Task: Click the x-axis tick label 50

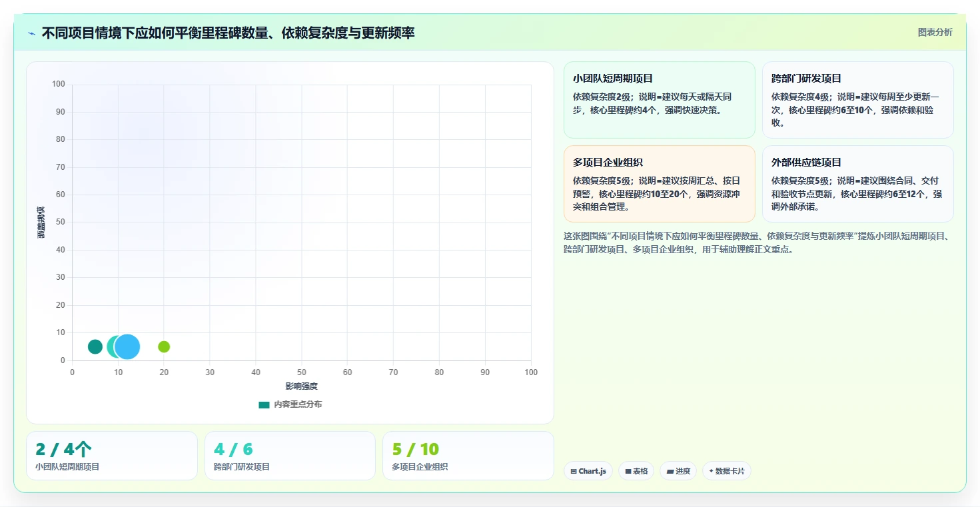Action: coord(302,372)
